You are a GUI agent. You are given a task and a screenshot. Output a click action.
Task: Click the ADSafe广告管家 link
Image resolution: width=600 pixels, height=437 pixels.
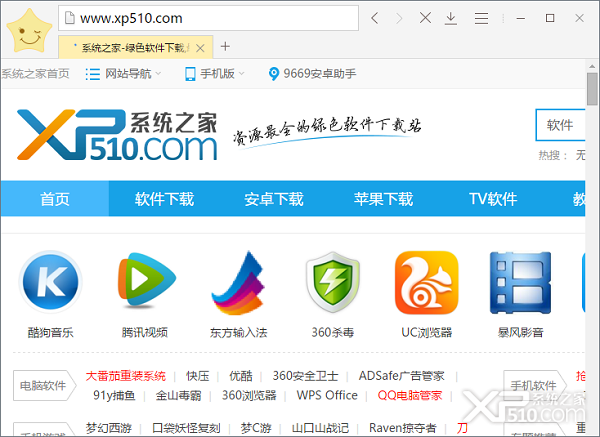pos(401,376)
